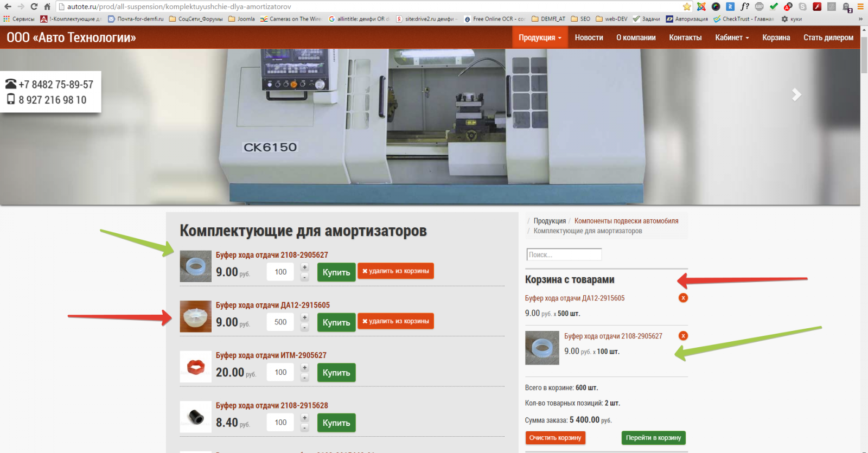Remove 2108-2905627 from cart sidebar via red X
This screenshot has width=868, height=453.
pyautogui.click(x=683, y=336)
